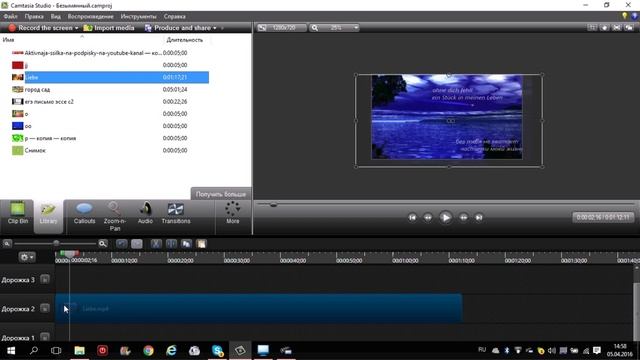The width and height of the screenshot is (640, 360).
Task: Click Import media
Action: tap(109, 28)
